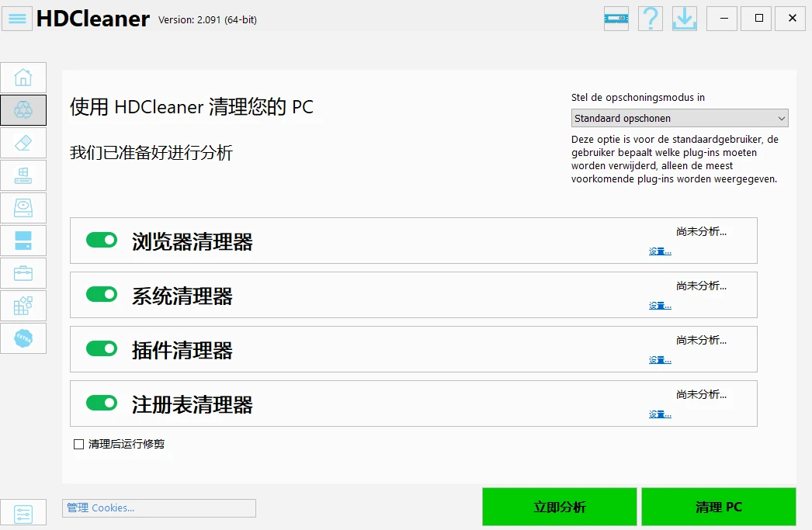Open the toolbox section in the sidebar
This screenshot has width=812, height=530.
[x=23, y=273]
